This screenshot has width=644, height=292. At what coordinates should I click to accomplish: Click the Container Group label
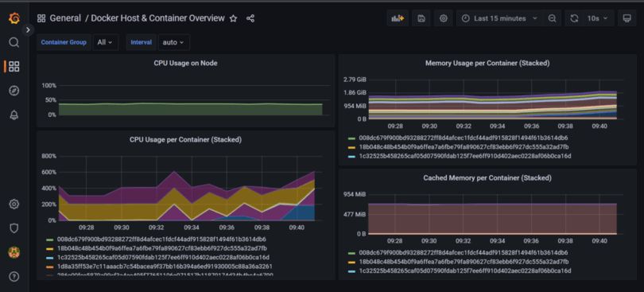pos(64,42)
